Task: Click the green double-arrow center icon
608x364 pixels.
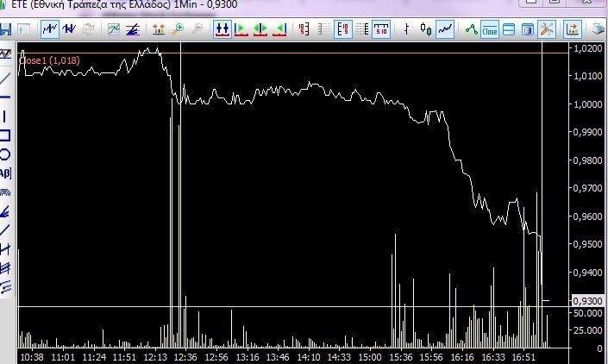Action: [260, 29]
